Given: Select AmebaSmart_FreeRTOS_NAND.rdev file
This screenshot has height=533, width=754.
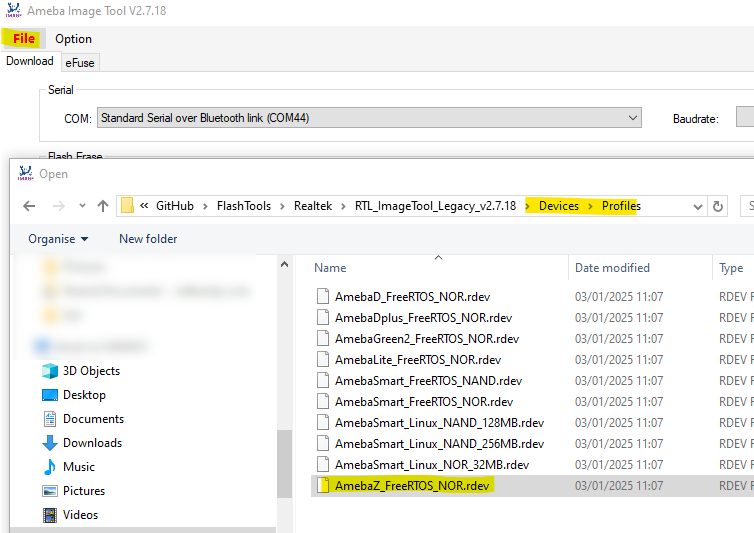Looking at the screenshot, I should tap(428, 381).
